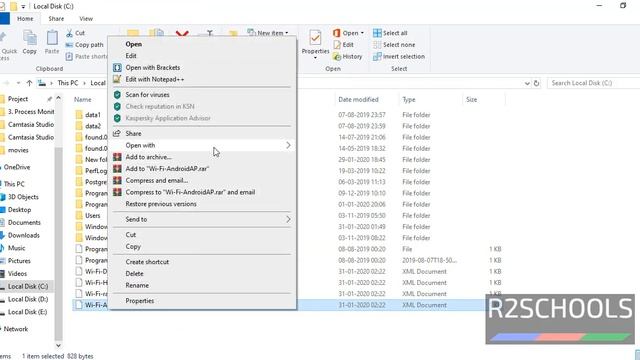This screenshot has height=360, width=640.
Task: Refresh the folder with the reload icon
Action: coord(536,83)
